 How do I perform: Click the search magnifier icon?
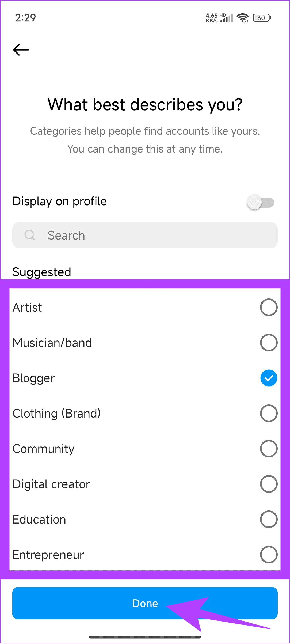pyautogui.click(x=30, y=235)
